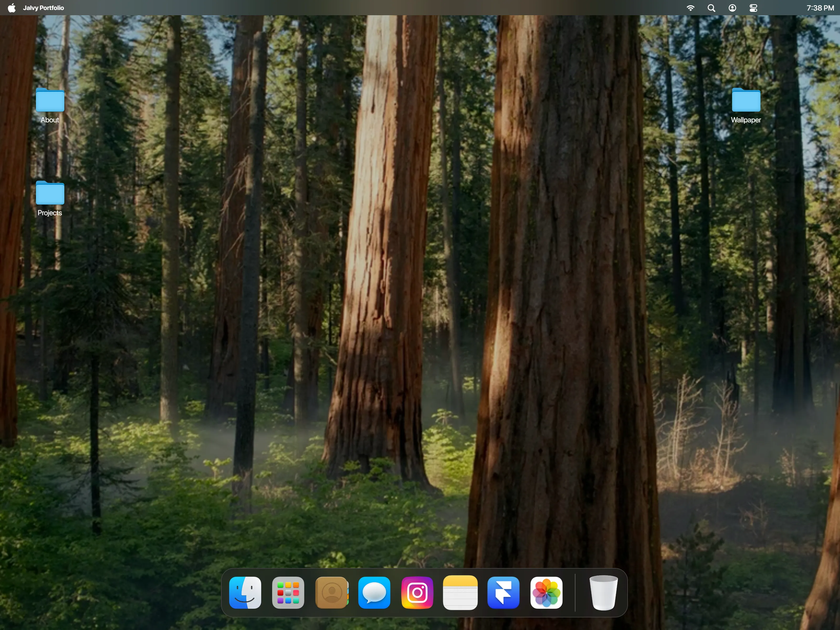Select the Projects folder on desktop

pyautogui.click(x=50, y=199)
